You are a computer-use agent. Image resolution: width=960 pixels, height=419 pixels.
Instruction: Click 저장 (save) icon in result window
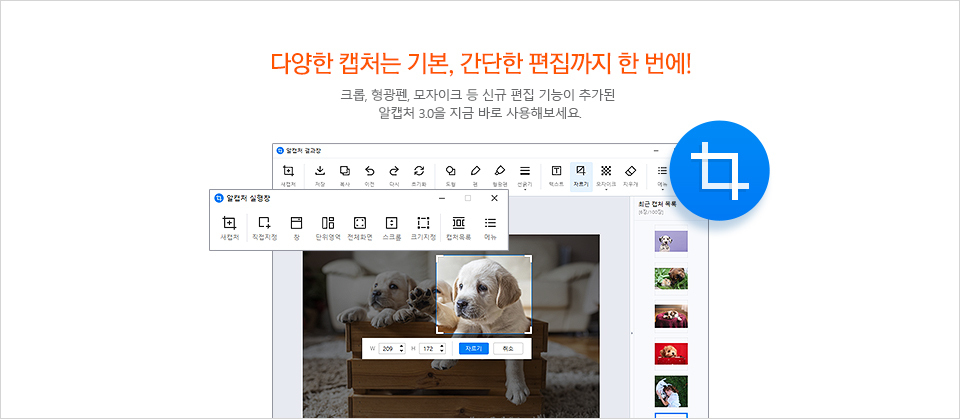(320, 174)
